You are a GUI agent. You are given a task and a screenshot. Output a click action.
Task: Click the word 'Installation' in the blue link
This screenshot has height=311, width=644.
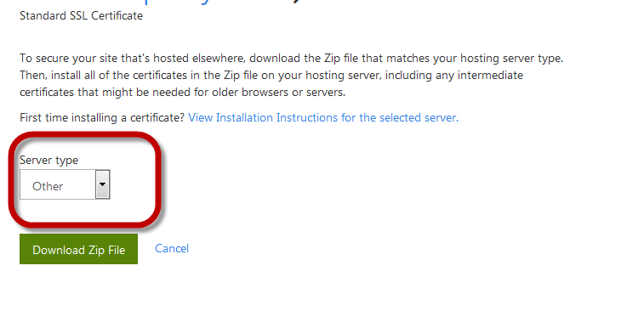(x=244, y=118)
